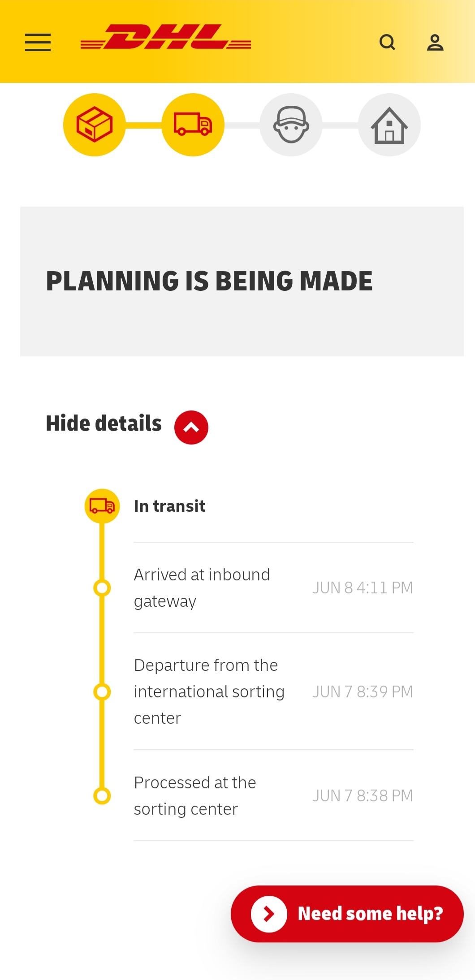Open the hamburger navigation menu
The image size is (475, 980).
[38, 42]
